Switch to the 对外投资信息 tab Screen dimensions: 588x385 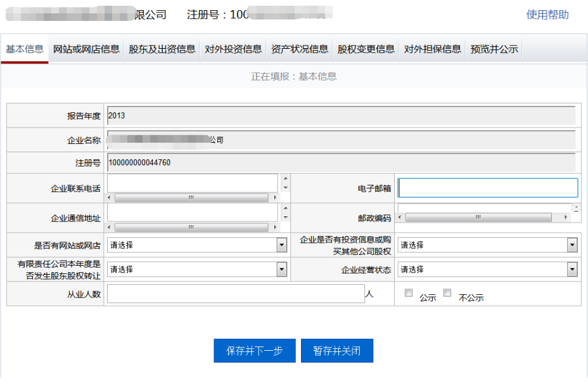[234, 48]
